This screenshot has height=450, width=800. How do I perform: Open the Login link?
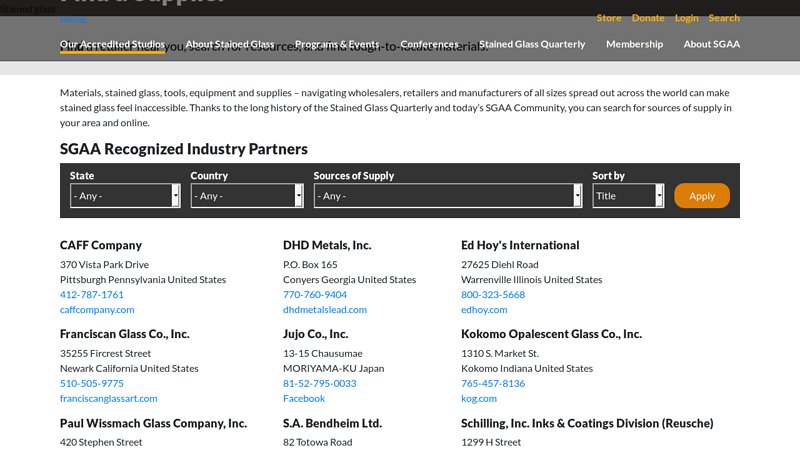tap(686, 18)
